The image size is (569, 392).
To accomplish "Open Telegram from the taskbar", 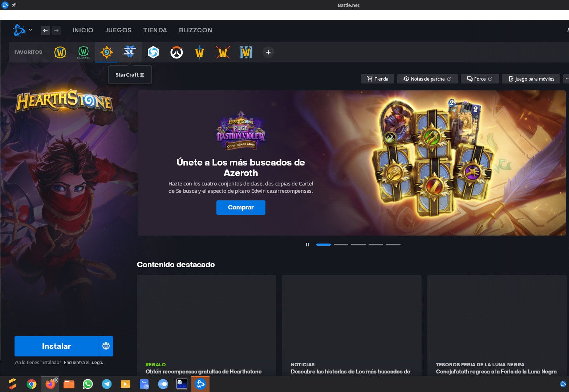I will coord(107,384).
